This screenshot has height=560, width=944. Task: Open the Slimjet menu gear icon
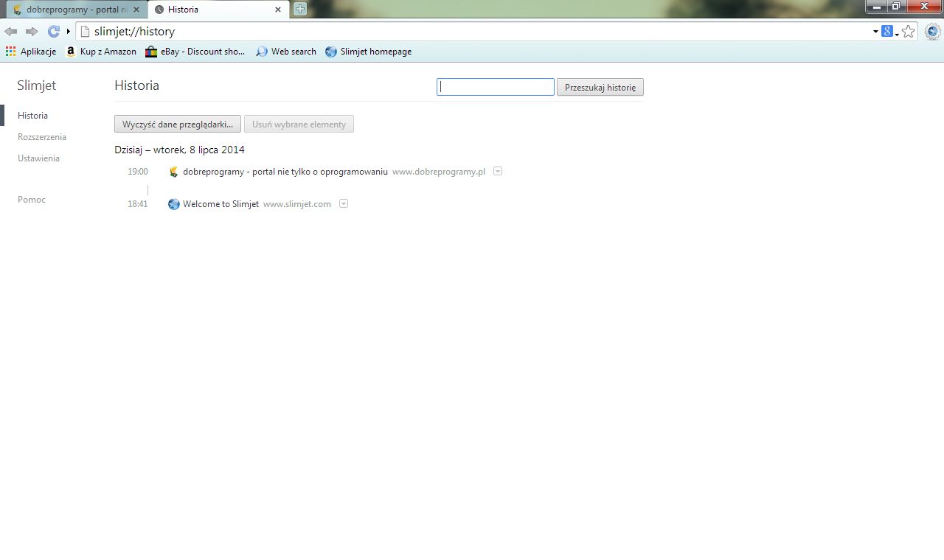coord(932,32)
